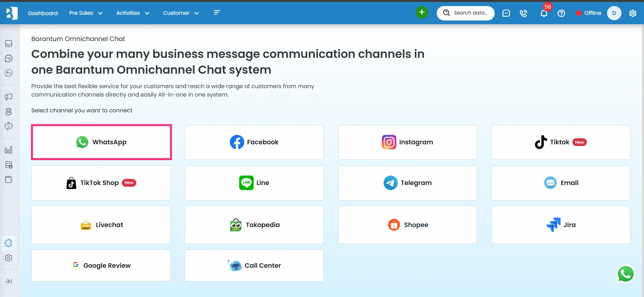Select the Shopee channel card
This screenshot has width=644, height=297.
407,225
